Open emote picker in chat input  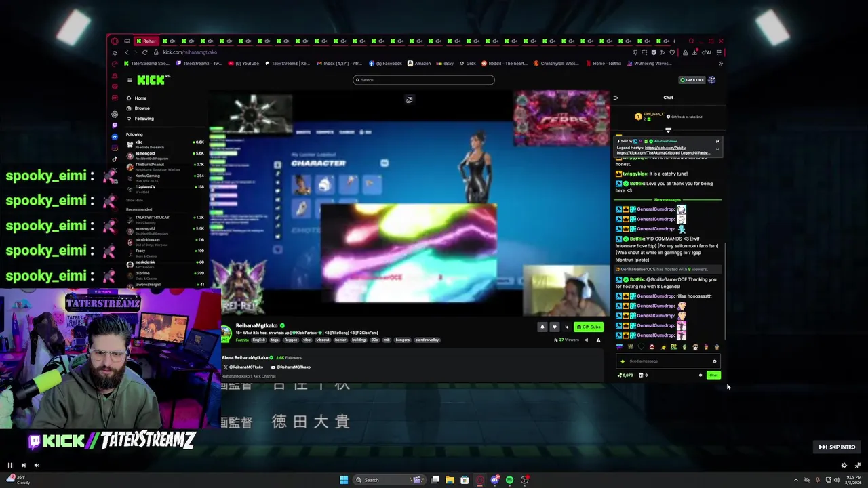tap(714, 361)
